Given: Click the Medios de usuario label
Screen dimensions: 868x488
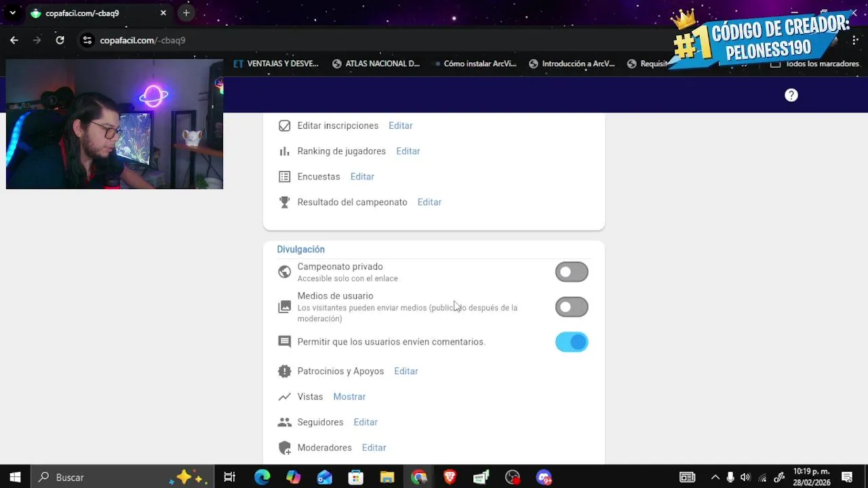Looking at the screenshot, I should [335, 296].
